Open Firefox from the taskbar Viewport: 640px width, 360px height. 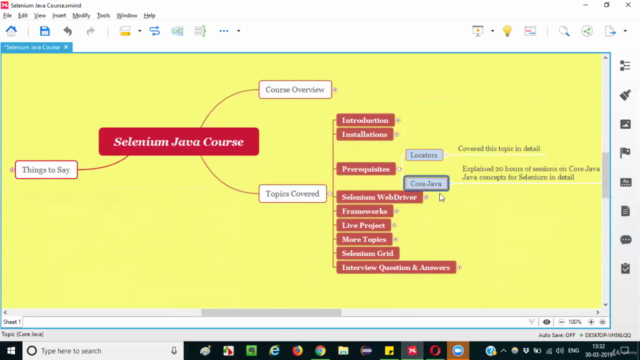coord(297,351)
